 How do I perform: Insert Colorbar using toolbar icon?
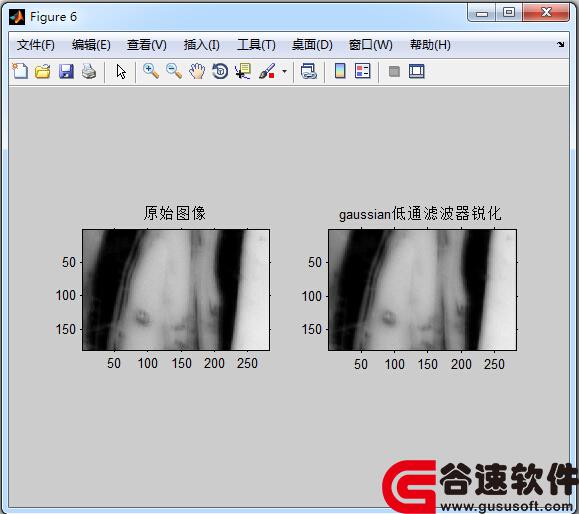(340, 71)
